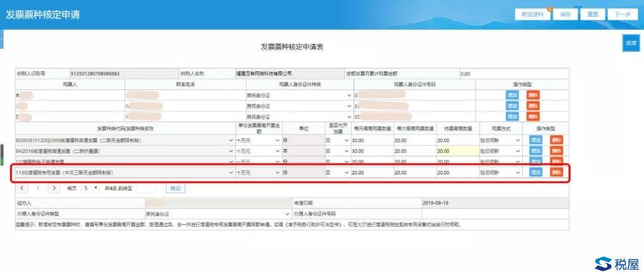The width and height of the screenshot is (644, 275).
Task: Click the page jump number input box
Action: tap(147, 188)
